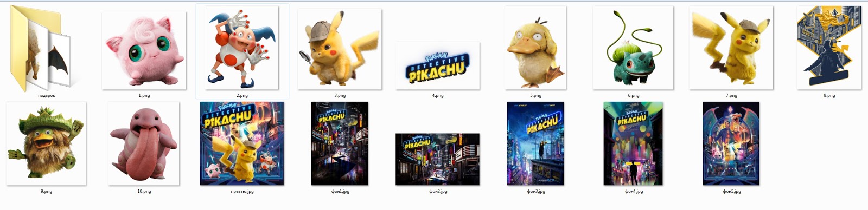
Task: Select the Ludicolo image 9.png
Action: 46,143
